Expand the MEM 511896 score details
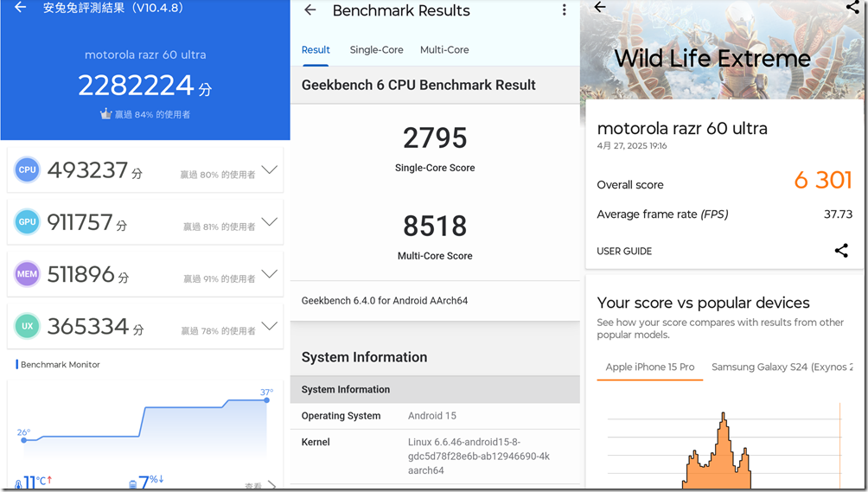The width and height of the screenshot is (868, 492). (x=270, y=274)
